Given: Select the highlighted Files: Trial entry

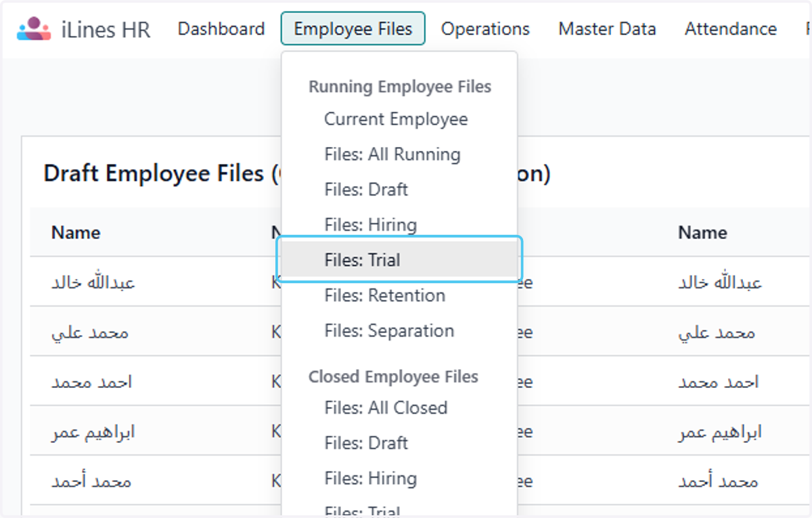Looking at the screenshot, I should tap(400, 260).
